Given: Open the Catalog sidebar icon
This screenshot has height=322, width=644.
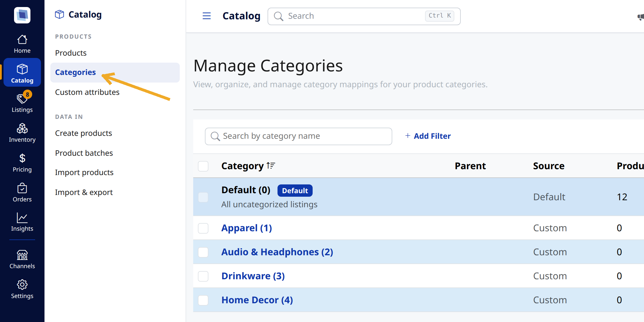Looking at the screenshot, I should point(22,73).
